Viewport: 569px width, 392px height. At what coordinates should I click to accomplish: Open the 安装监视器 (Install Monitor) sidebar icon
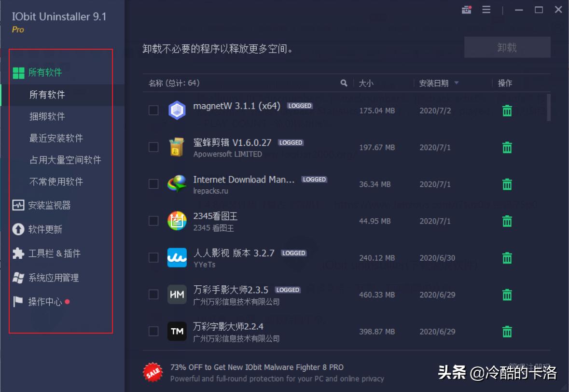pos(18,205)
